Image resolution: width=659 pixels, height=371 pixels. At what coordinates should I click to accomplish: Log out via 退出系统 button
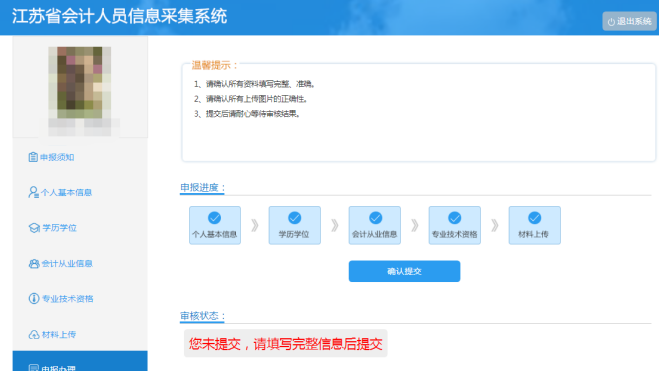click(629, 21)
